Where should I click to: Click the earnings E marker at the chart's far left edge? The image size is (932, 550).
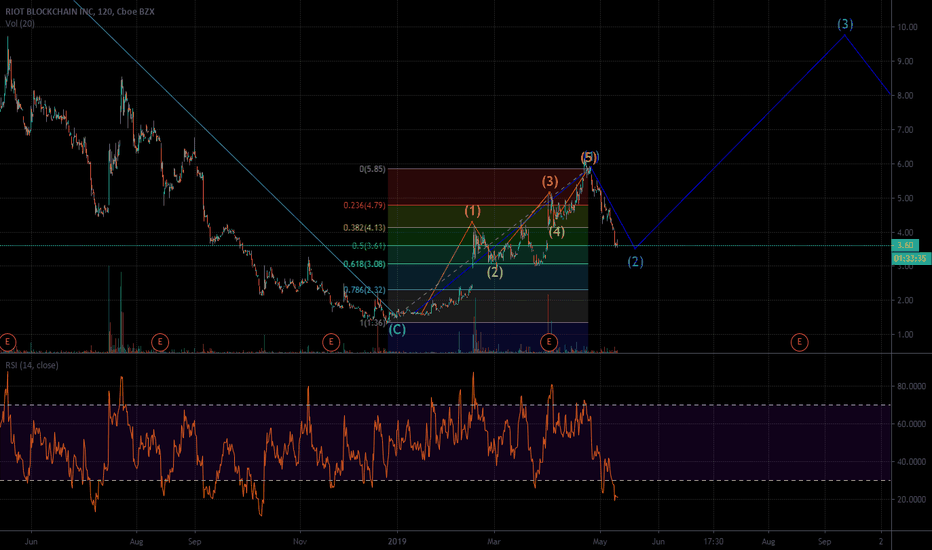point(8,342)
